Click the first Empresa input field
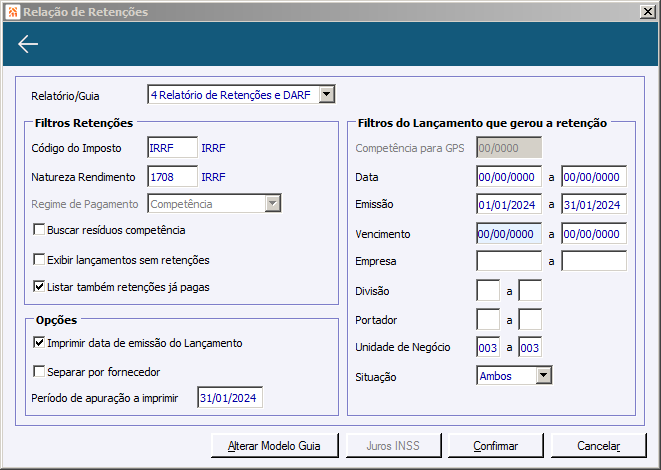 pos(509,262)
